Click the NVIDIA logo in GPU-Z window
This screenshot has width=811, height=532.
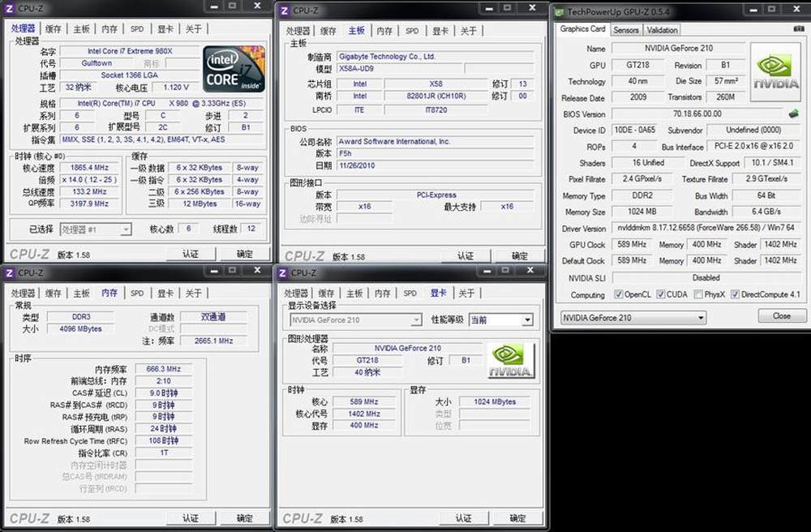point(775,71)
